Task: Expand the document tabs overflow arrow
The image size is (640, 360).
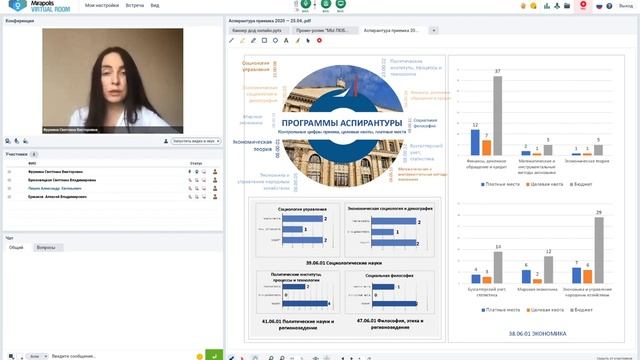Action: point(434,30)
